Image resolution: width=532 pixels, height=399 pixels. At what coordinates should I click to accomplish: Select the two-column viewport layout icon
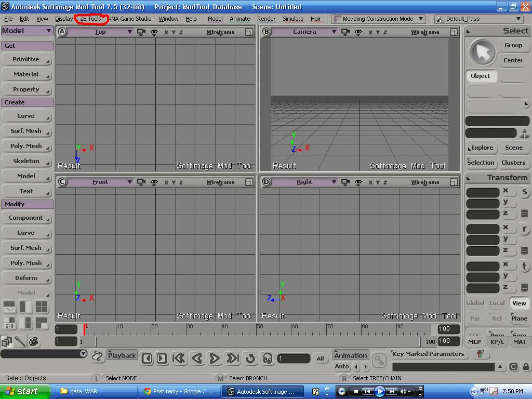[25, 307]
